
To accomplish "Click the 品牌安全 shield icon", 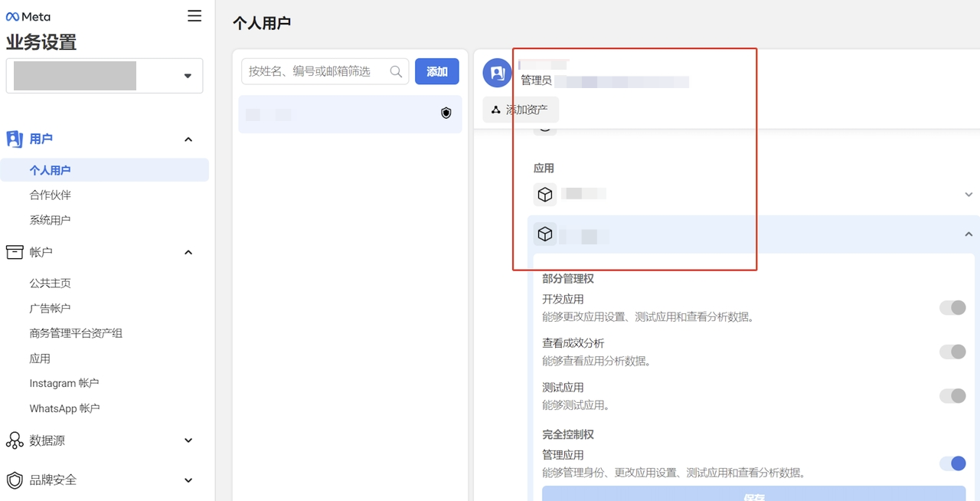I will point(15,480).
